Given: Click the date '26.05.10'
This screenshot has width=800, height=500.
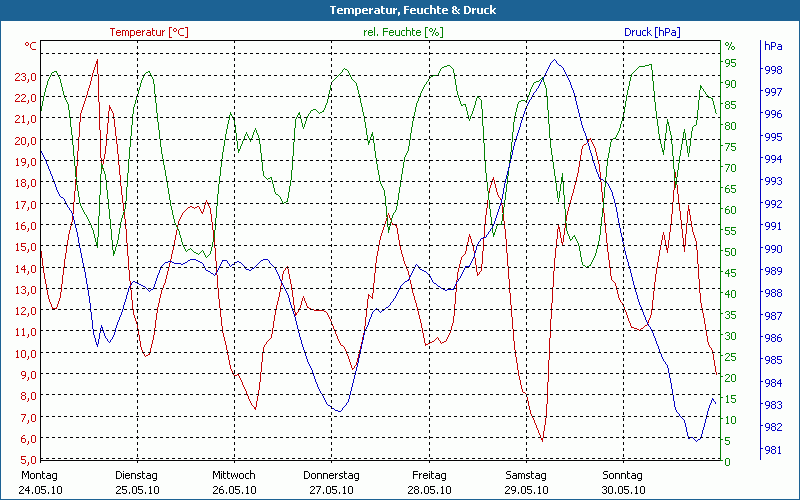Looking at the screenshot, I should (x=234, y=490).
